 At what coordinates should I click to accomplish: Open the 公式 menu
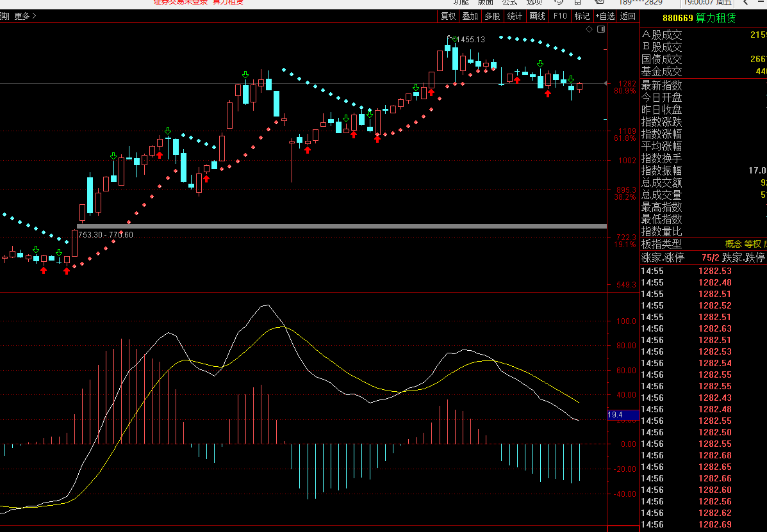[x=509, y=3]
